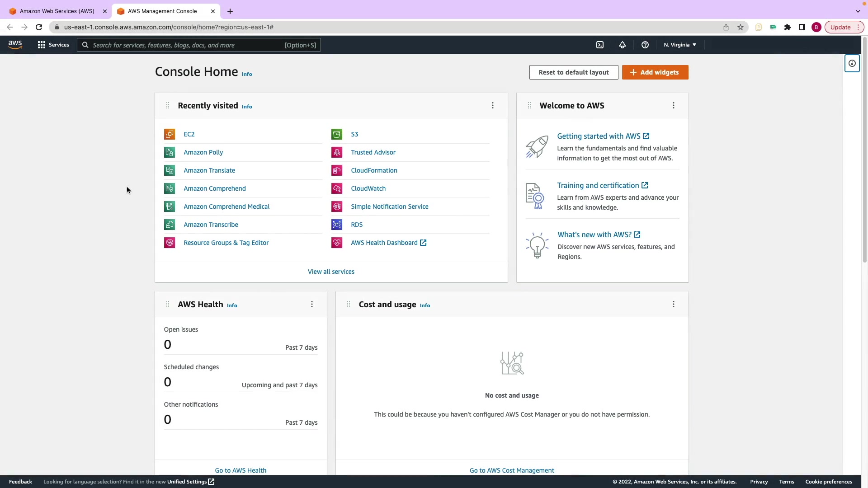Click the AWS logo in navbar
Image resolution: width=868 pixels, height=488 pixels.
coord(15,44)
